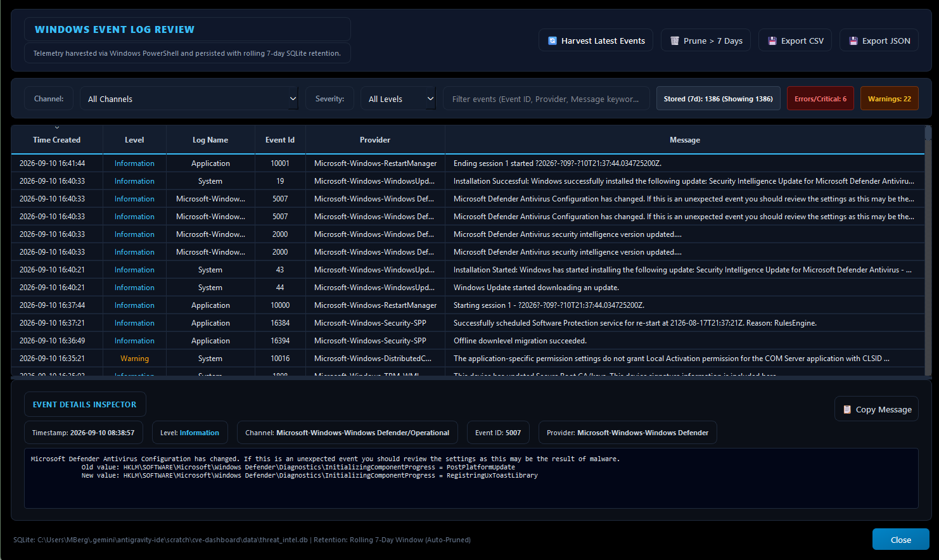Select the Warning row with Event Id 10016
The height and width of the screenshot is (560, 939).
pyautogui.click(x=468, y=359)
